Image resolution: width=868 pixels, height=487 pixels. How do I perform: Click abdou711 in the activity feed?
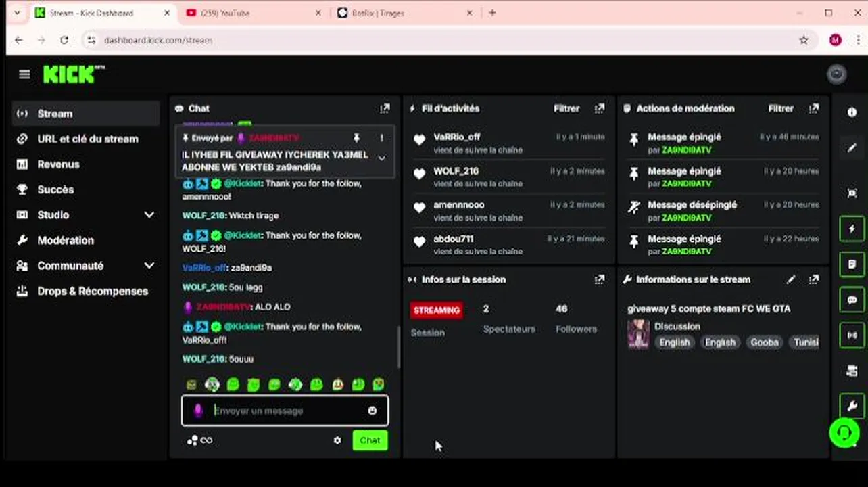(x=454, y=239)
